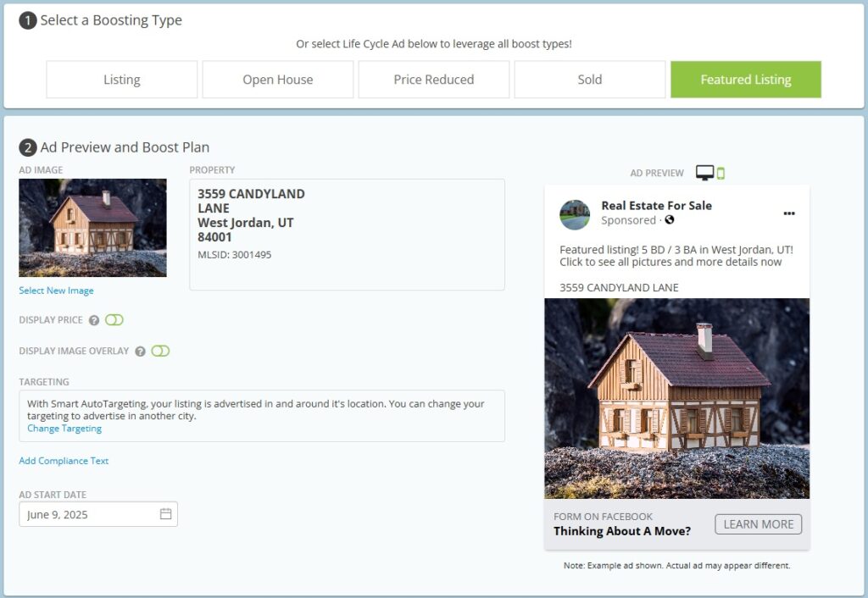Click the Ad Start Date input field
This screenshot has height=598, width=868.
click(x=89, y=514)
